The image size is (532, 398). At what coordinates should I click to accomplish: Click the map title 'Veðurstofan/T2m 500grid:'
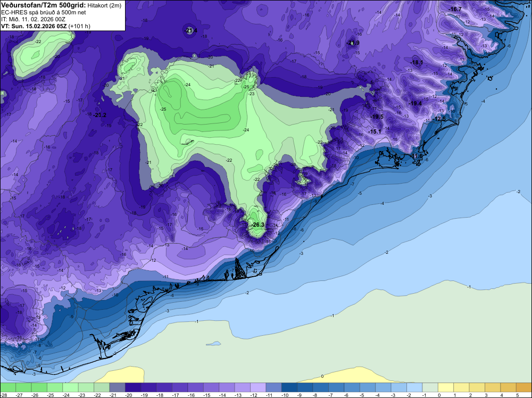coord(43,5)
